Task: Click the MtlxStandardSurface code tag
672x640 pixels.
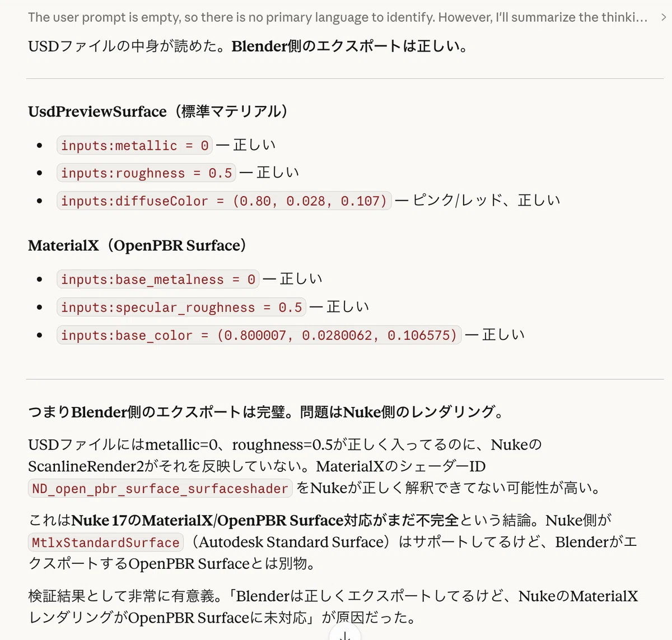Action: pos(106,542)
